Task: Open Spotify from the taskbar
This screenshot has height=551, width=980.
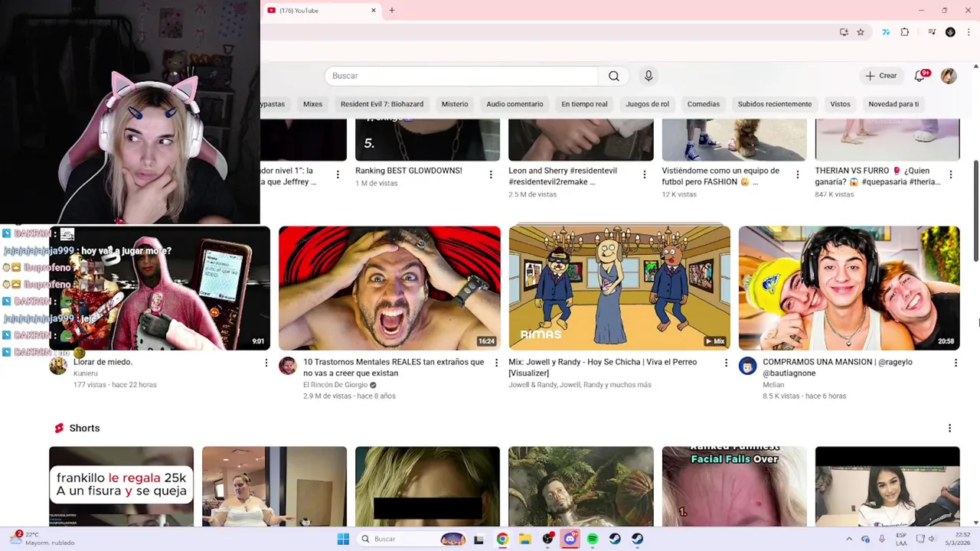Action: 593,539
